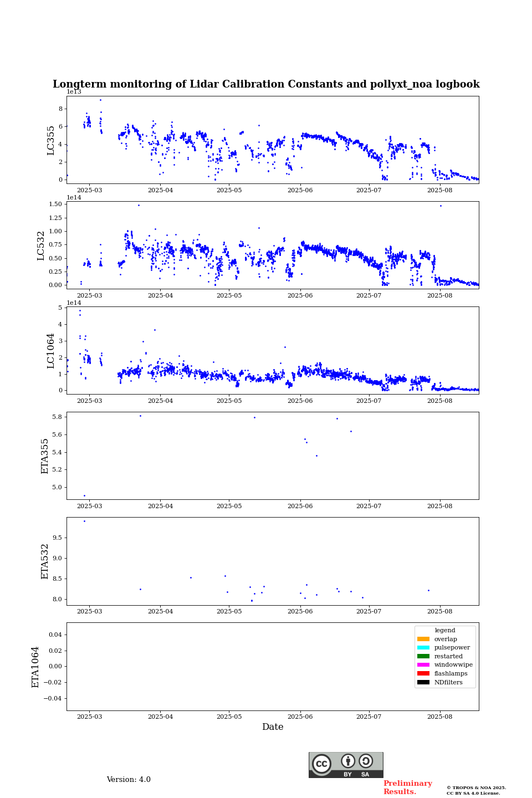Click the 9.5 tick on ETA532 axis

click(x=57, y=538)
